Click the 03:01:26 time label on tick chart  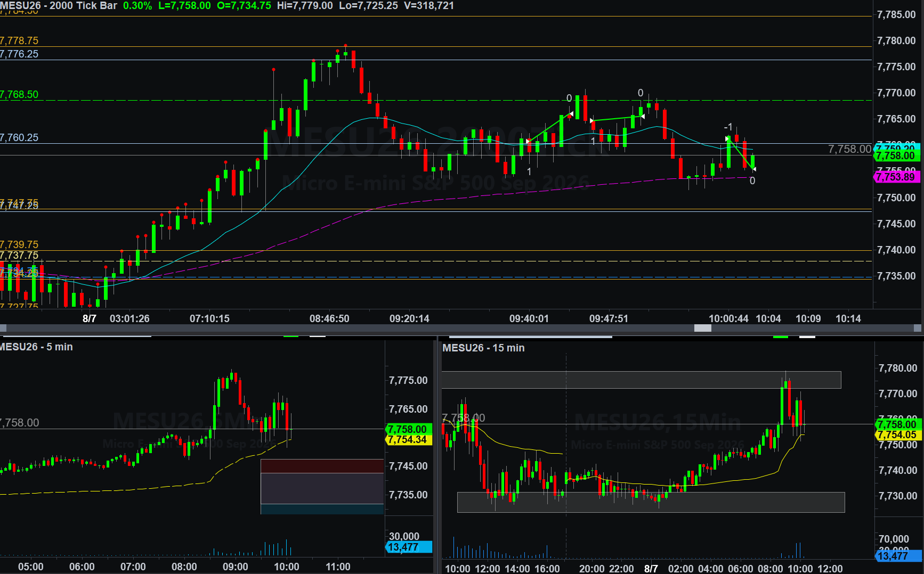pos(129,318)
